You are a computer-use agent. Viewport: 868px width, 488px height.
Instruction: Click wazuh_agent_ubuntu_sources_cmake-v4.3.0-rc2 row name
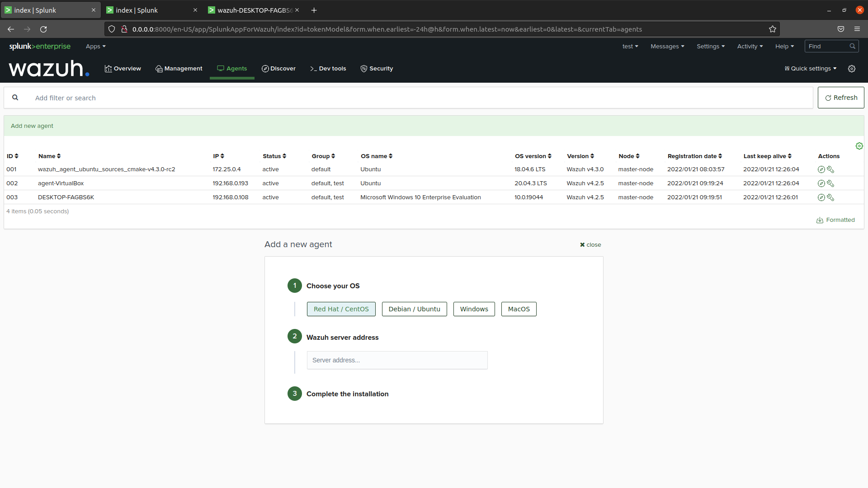[107, 169]
